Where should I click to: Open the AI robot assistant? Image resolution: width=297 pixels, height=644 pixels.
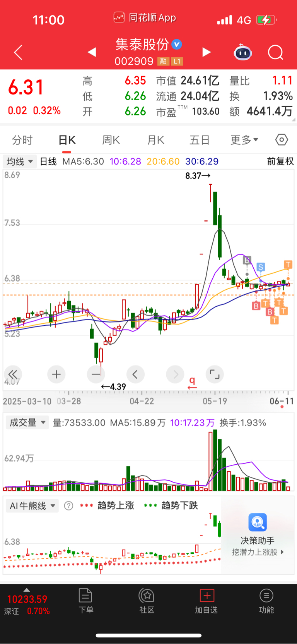[x=243, y=52]
